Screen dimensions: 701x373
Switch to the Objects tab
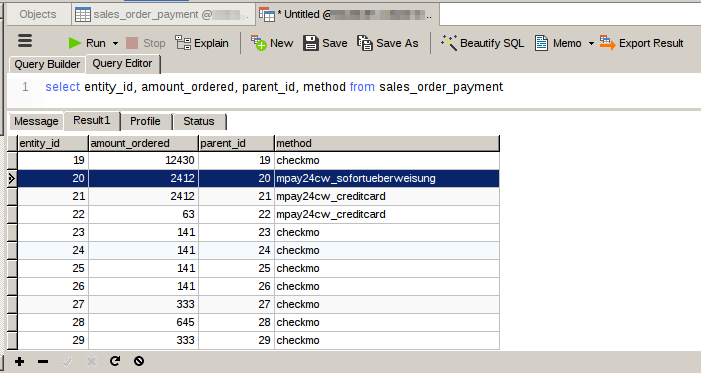tap(38, 14)
